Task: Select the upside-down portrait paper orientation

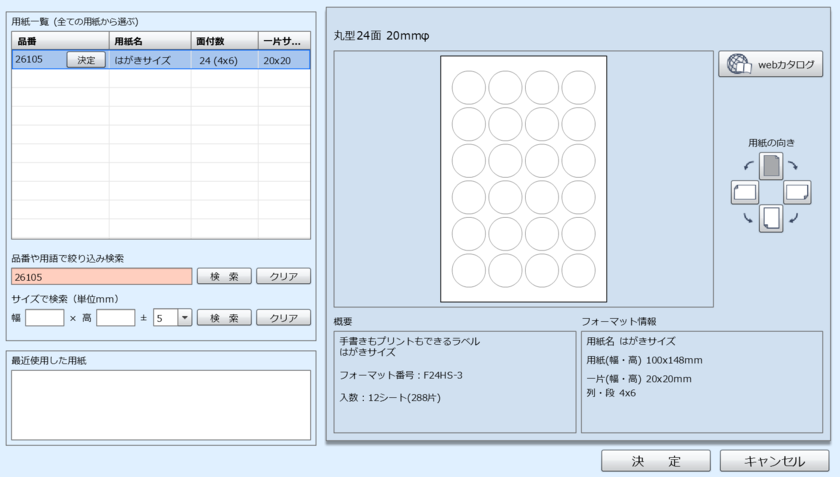Action: tap(770, 217)
